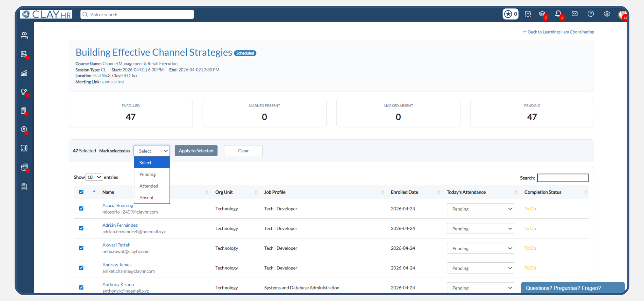
Task: Go back to Learnings I am Coordinating
Action: tap(558, 32)
